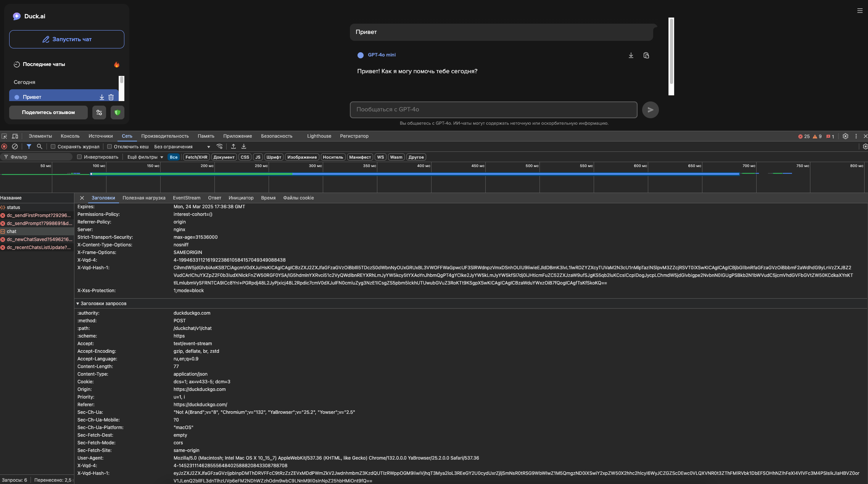Viewport: 868px width, 484px height.
Task: Delete the Привет chat with trash icon
Action: [x=111, y=97]
